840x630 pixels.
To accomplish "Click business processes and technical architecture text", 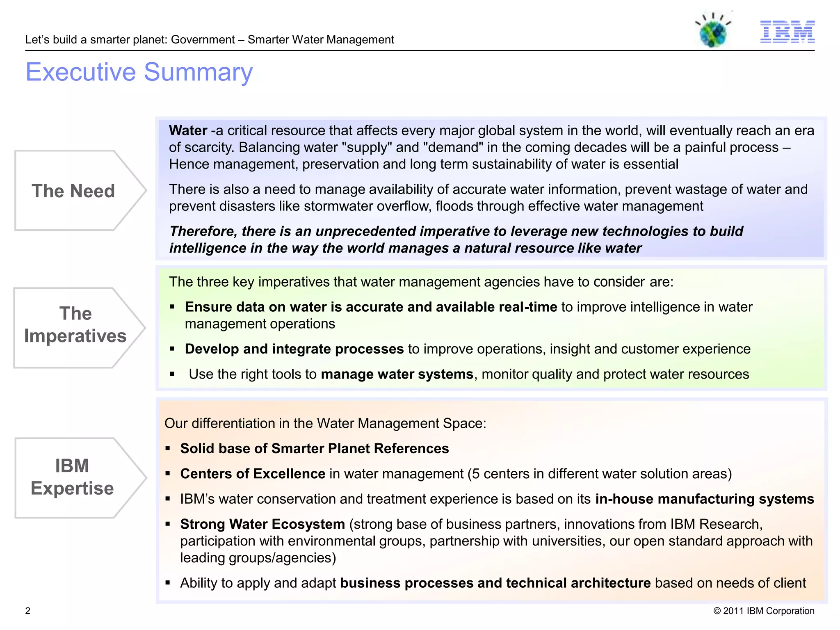I will (x=495, y=583).
